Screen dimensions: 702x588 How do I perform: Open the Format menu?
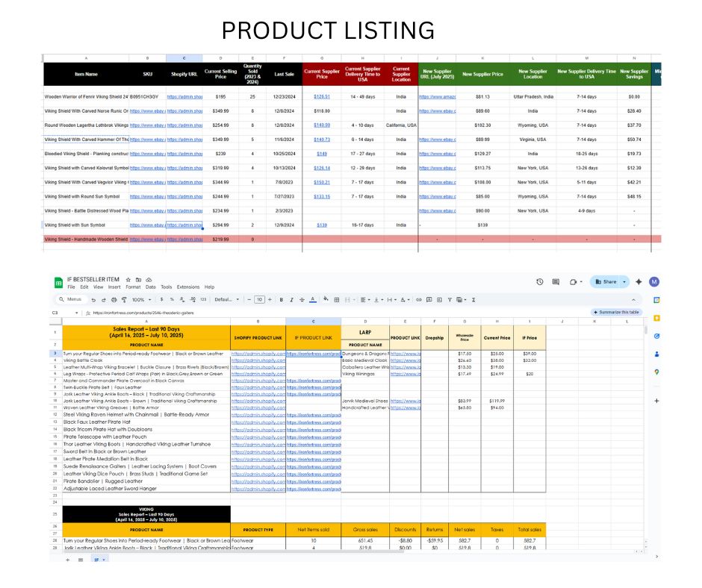pos(133,287)
